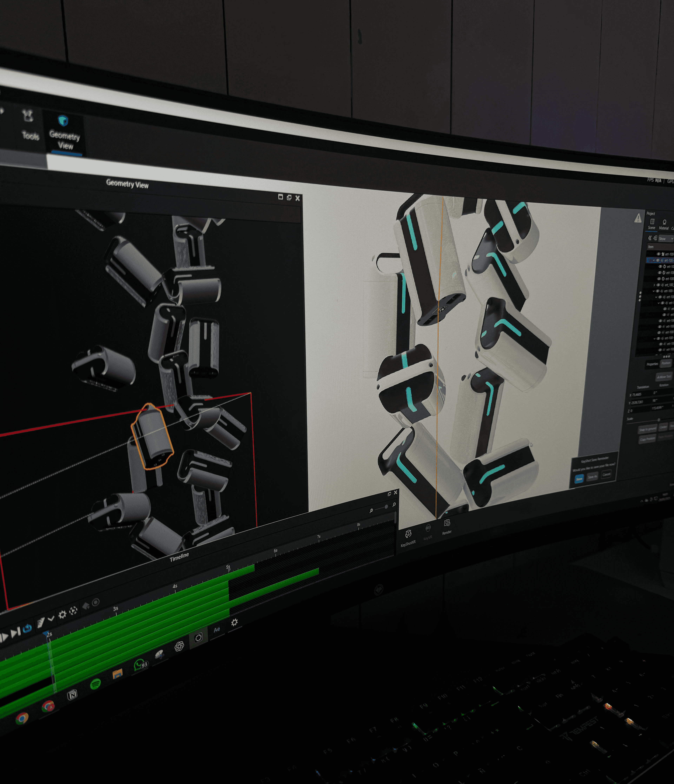Toggle visibility of first ert-100 scene item
The image size is (674, 784).
click(659, 254)
